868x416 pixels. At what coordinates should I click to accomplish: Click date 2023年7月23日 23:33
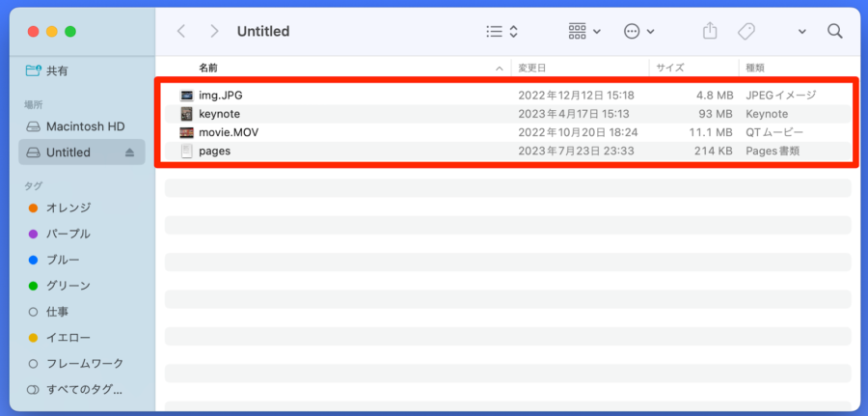point(577,151)
